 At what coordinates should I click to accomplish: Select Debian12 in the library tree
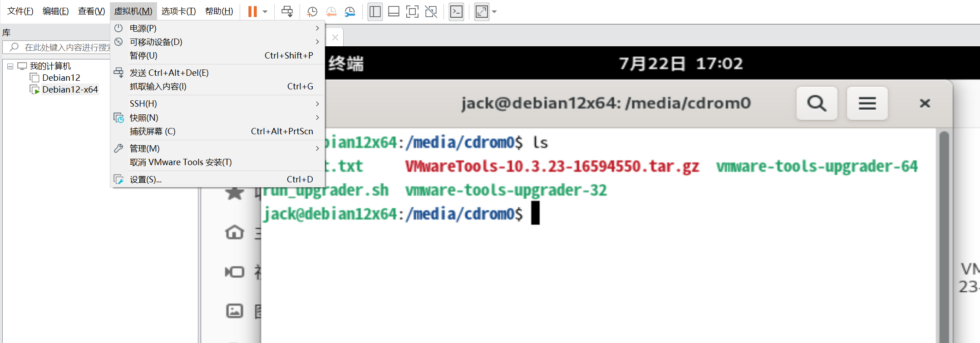tap(61, 78)
